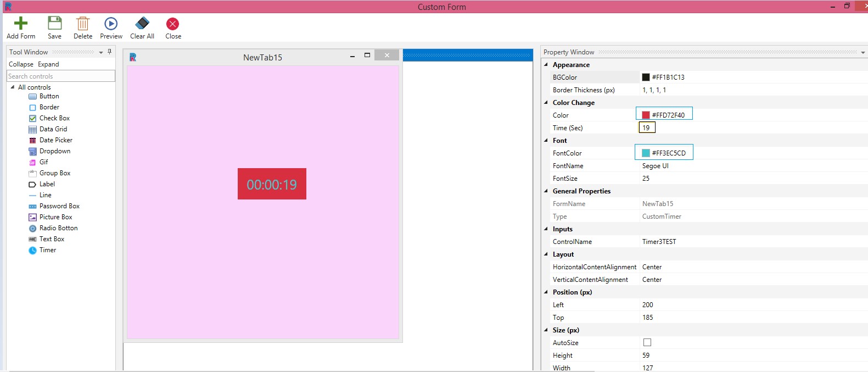The width and height of the screenshot is (868, 372).
Task: Collapse the Font property group
Action: point(546,141)
